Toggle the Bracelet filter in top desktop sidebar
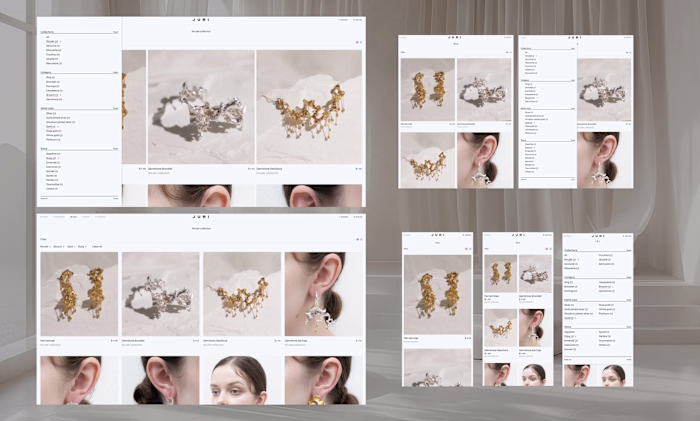This screenshot has width=700, height=421. (52, 82)
